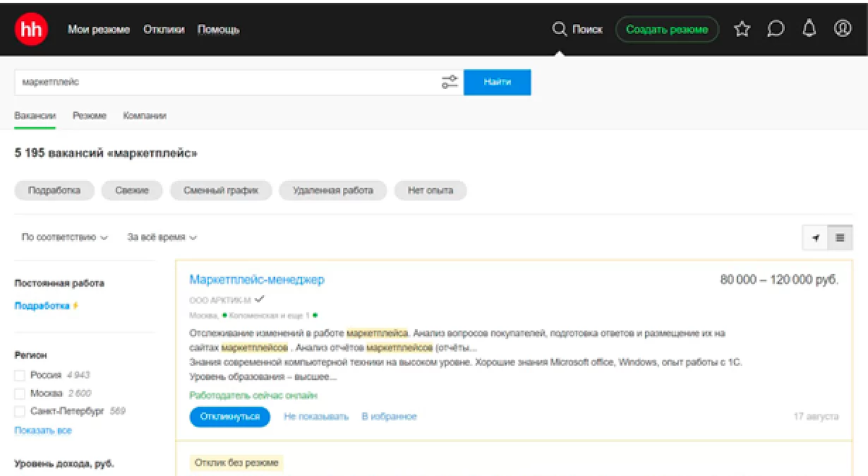Switch to list view icon
Image resolution: width=868 pixels, height=476 pixels.
(841, 237)
